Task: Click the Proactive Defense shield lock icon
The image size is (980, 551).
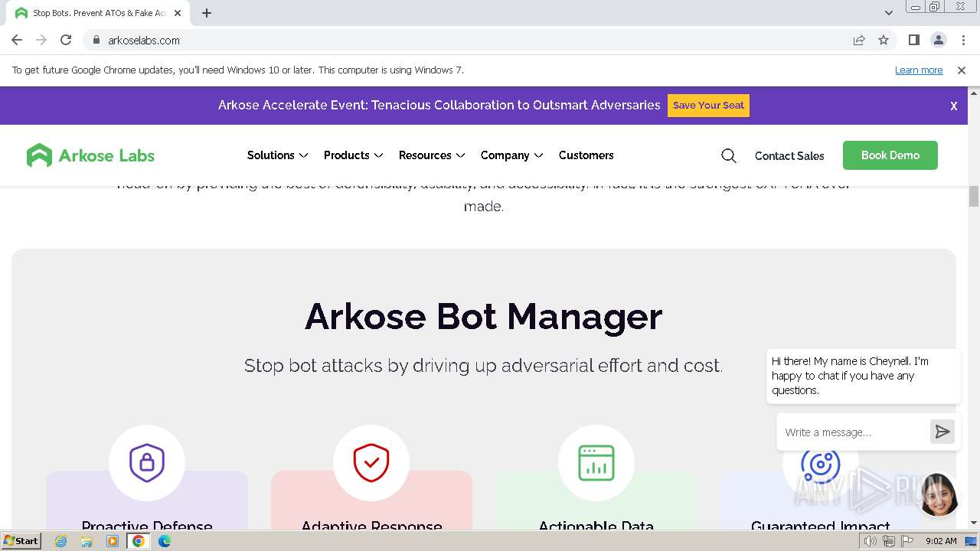Action: coord(147,463)
